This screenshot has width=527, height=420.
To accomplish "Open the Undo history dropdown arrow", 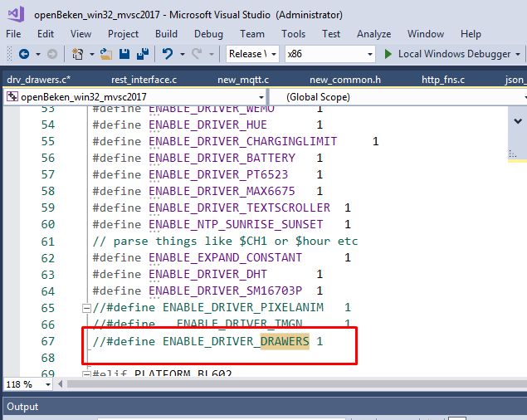I will tap(182, 54).
